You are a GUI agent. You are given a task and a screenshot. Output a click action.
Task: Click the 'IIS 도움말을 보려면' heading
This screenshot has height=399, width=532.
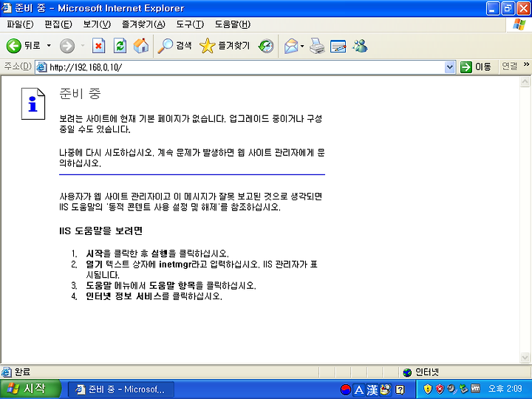100,231
